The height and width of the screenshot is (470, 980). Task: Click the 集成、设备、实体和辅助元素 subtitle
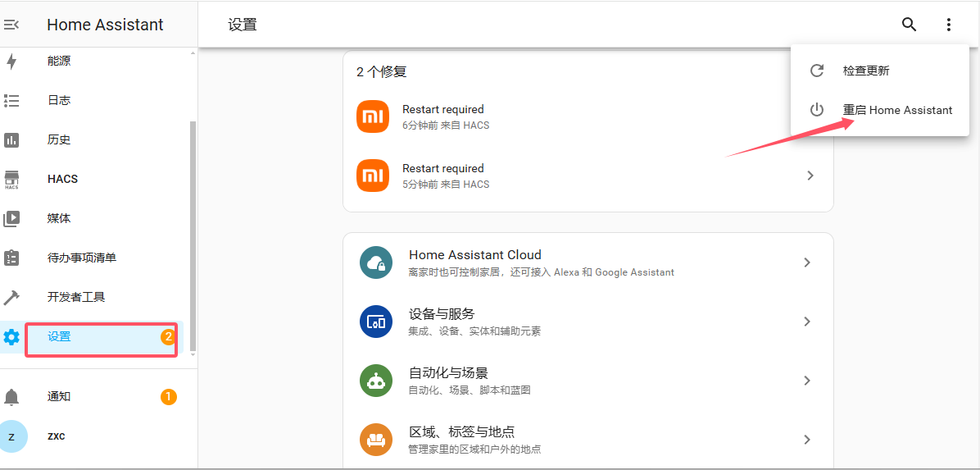[x=474, y=331]
